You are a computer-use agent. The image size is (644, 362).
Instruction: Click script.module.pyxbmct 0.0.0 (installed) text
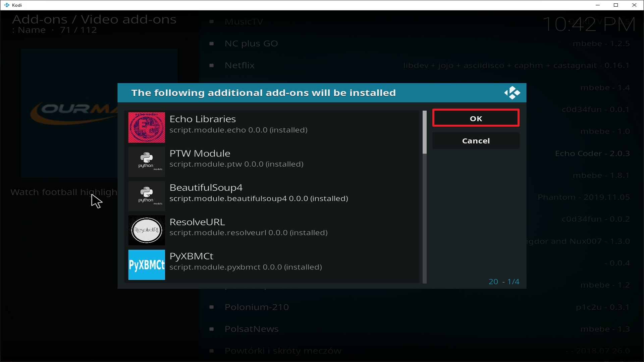coord(246,267)
